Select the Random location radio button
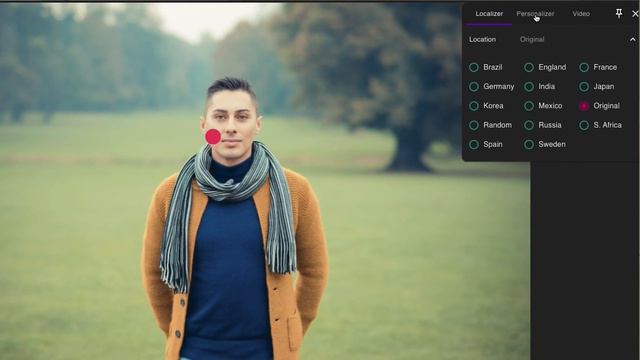Screen dimensions: 640x360 click(x=473, y=125)
